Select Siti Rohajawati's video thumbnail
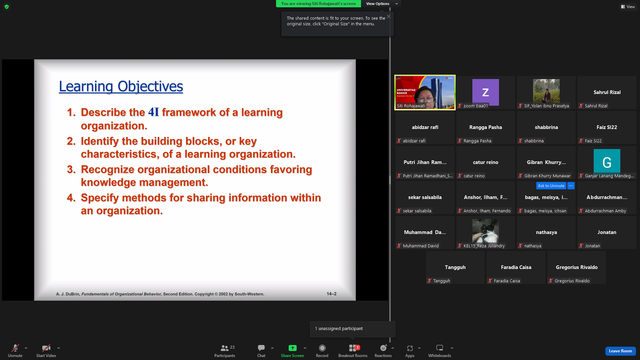Image resolution: width=640 pixels, height=360 pixels. (425, 92)
